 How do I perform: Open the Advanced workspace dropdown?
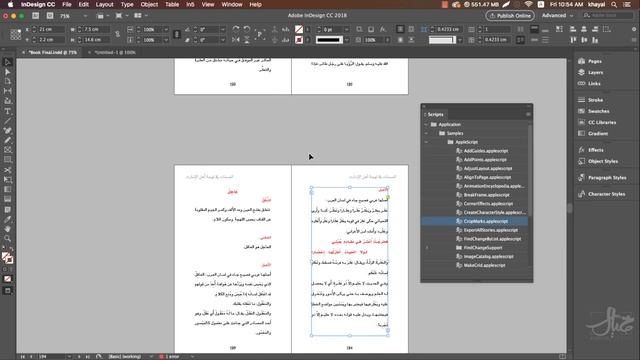click(x=558, y=16)
